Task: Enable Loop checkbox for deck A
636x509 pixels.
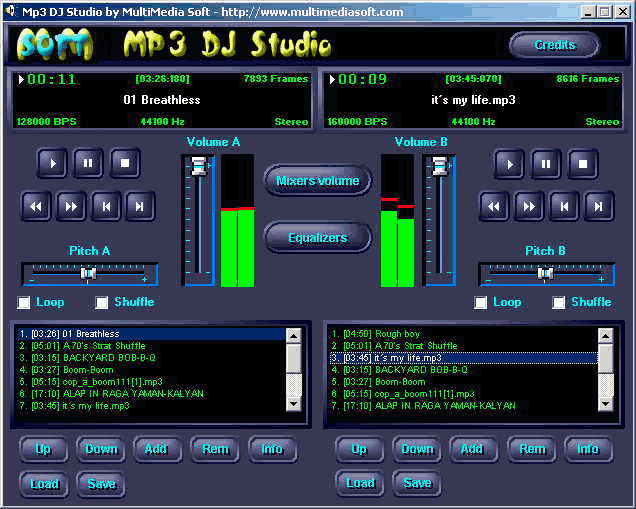Action: click(24, 302)
